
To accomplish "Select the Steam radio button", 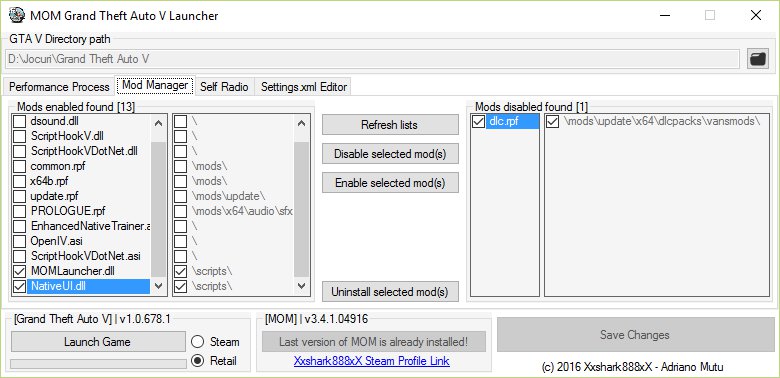I will click(197, 342).
